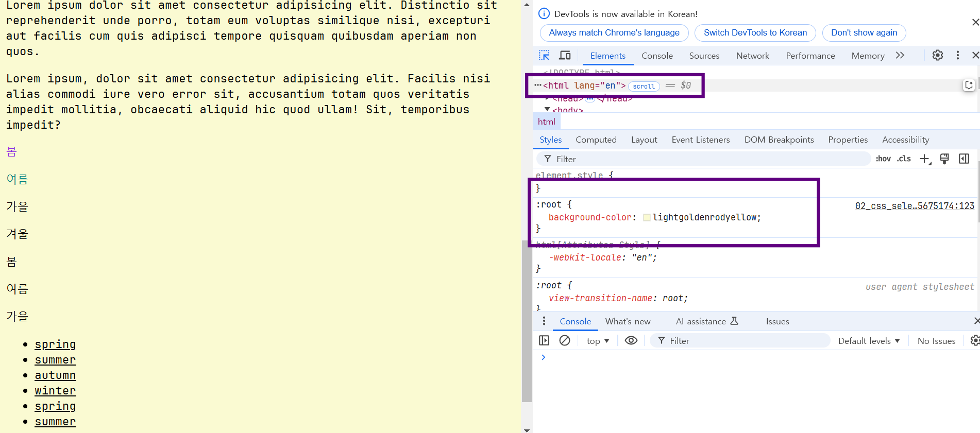The height and width of the screenshot is (433, 980).
Task: Click the console prompt line
Action: pyautogui.click(x=756, y=357)
